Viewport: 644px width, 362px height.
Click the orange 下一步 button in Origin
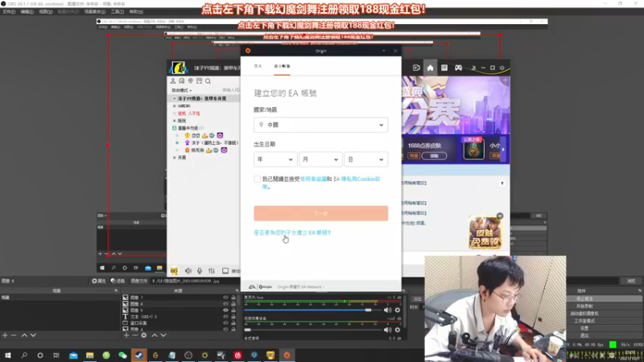coord(320,213)
